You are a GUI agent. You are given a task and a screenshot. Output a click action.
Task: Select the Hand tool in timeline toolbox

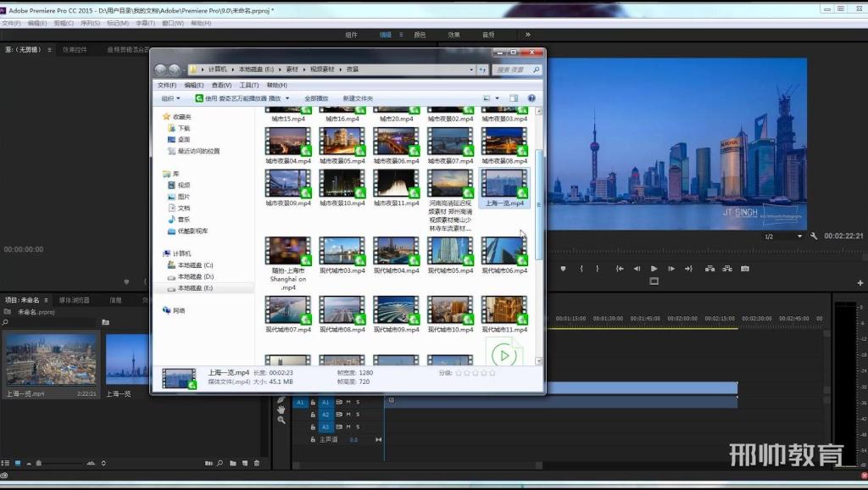[281, 409]
